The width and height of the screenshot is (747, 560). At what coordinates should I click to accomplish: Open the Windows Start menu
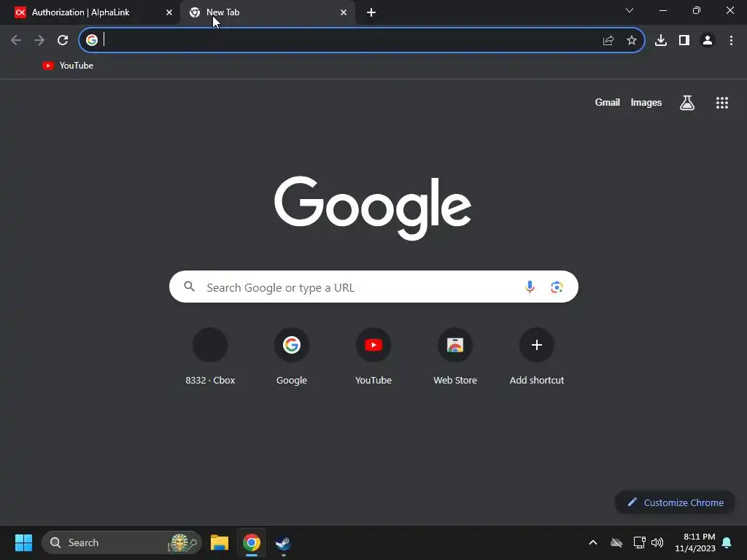(x=23, y=542)
